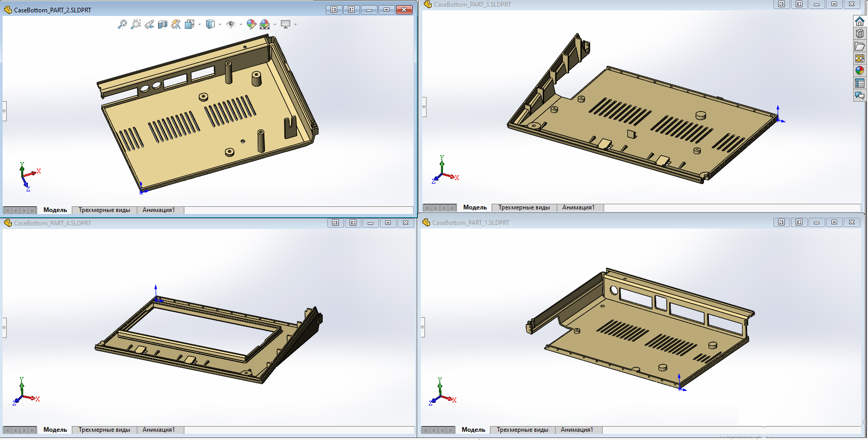This screenshot has height=440, width=868.
Task: Click Zoom to Fit in PART_2 toolbar
Action: tap(122, 24)
